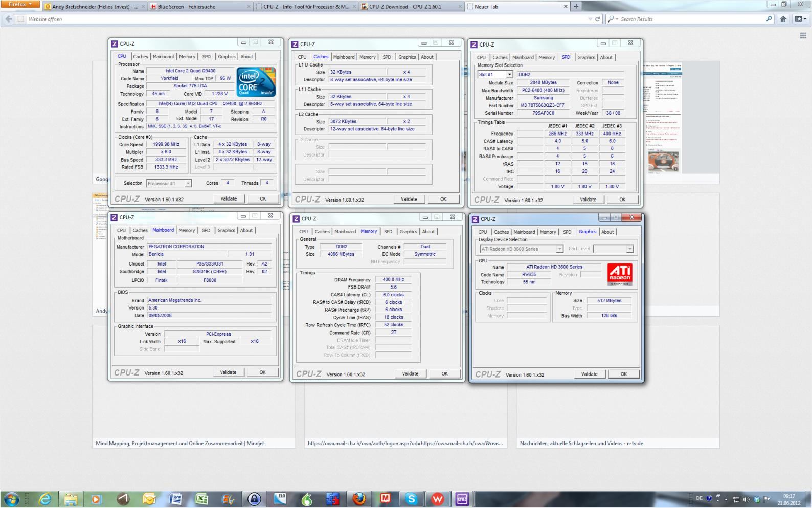812x508 pixels.
Task: Expand the Slot #1 memory slot dropdown
Action: click(x=509, y=75)
